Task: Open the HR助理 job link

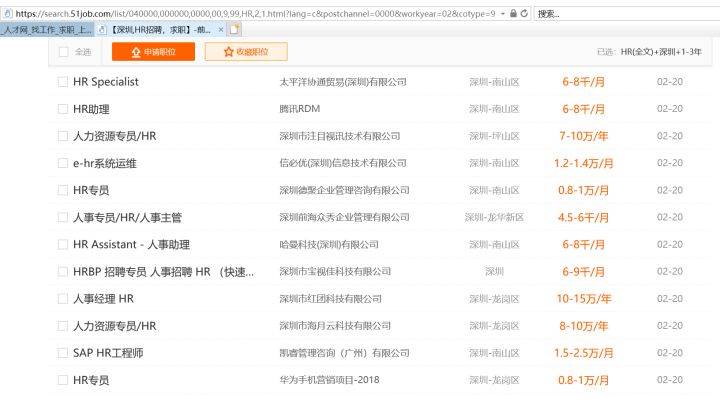Action: tap(91, 109)
